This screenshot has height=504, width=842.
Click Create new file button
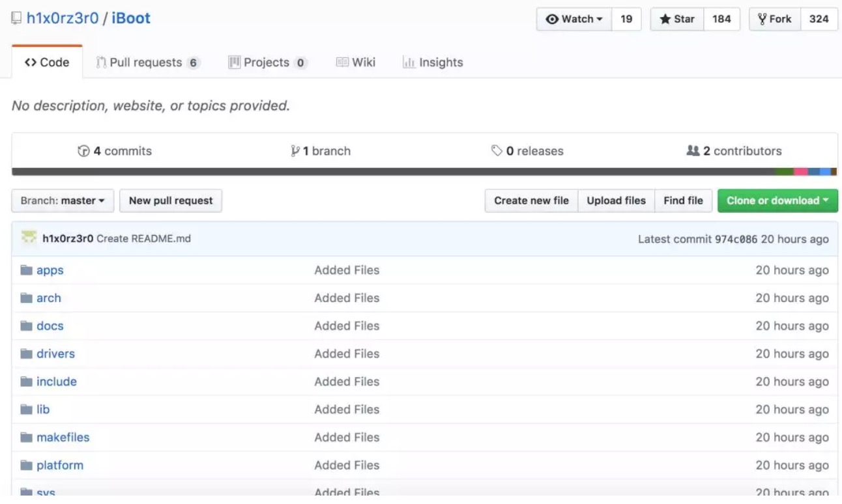[x=531, y=201]
